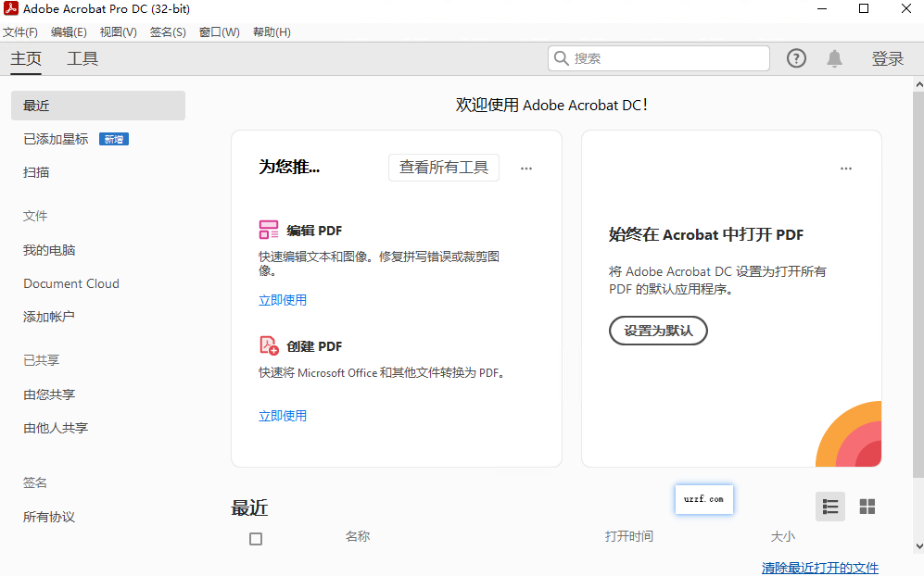This screenshot has height=576, width=924.
Task: Click 清除最近打开的文件 link
Action: [820, 567]
